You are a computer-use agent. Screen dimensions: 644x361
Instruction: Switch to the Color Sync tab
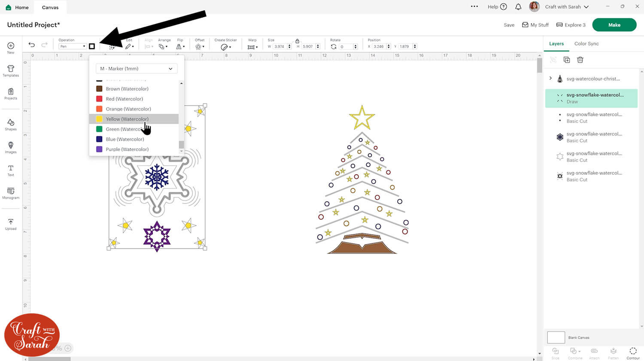pos(586,44)
